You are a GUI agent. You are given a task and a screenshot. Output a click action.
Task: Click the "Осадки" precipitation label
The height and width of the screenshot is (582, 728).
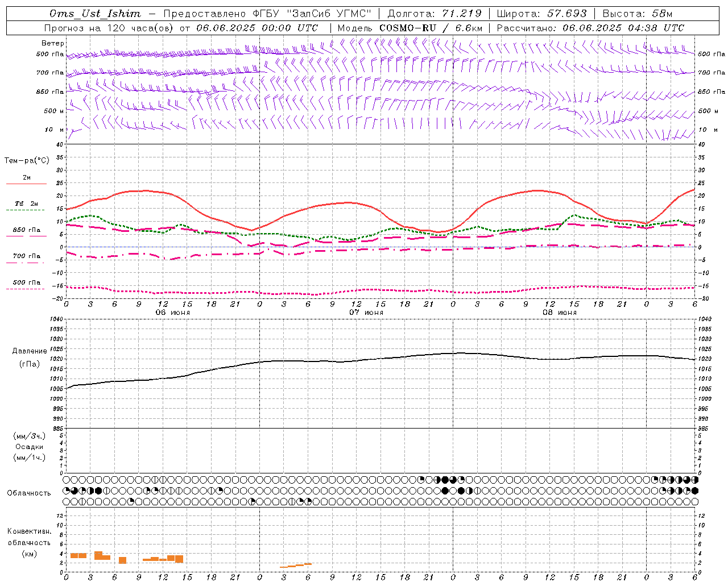click(30, 447)
